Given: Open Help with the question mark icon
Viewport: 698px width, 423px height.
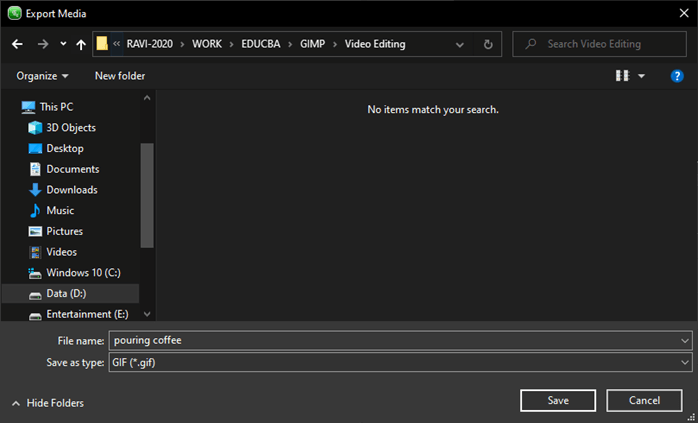Looking at the screenshot, I should pos(677,76).
